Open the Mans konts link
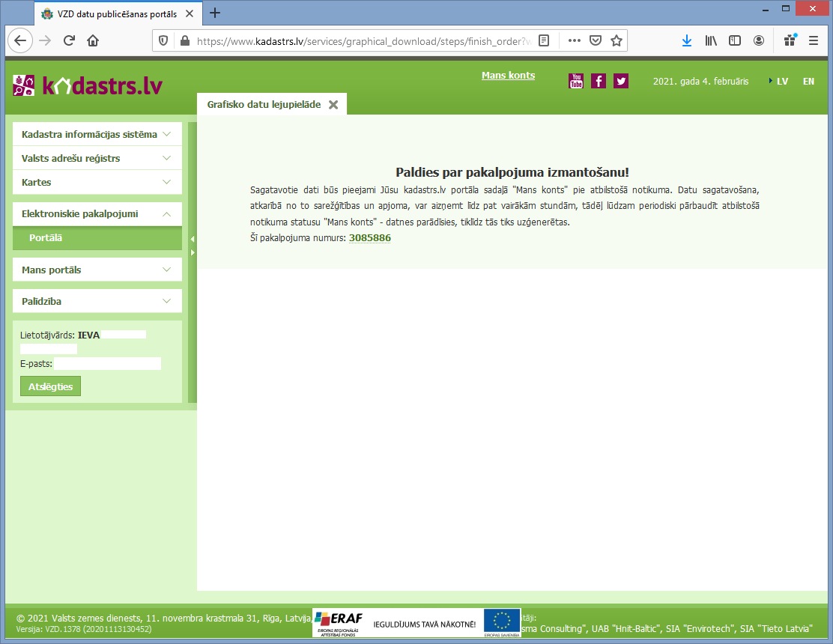 pos(508,76)
